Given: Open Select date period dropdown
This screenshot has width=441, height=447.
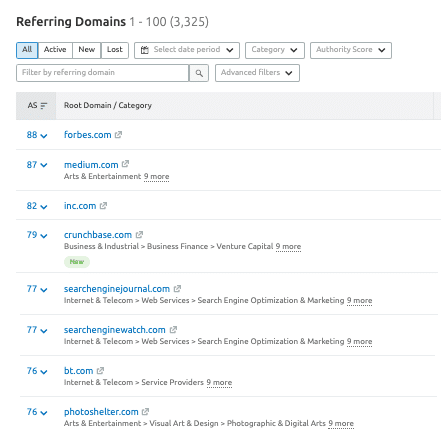Looking at the screenshot, I should click(x=187, y=50).
